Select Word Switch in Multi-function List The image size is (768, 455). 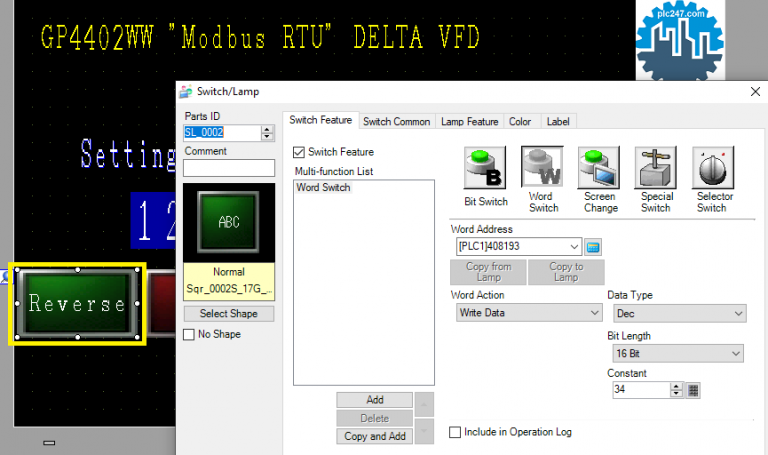323,188
